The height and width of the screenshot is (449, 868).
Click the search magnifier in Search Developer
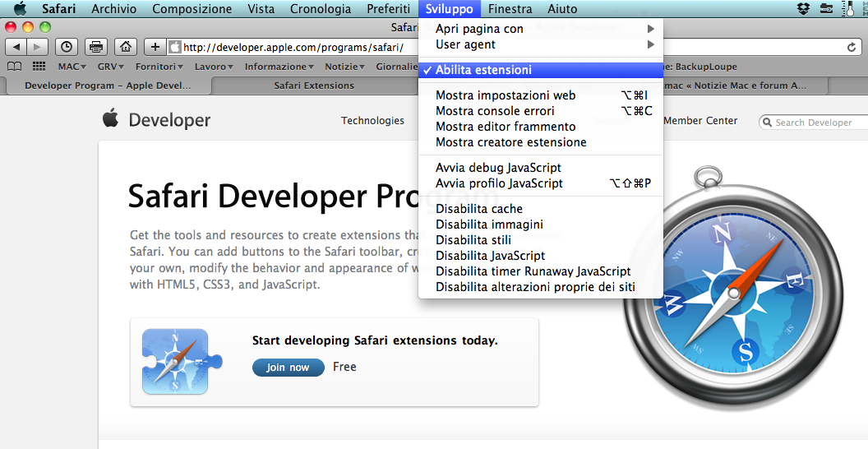coord(767,123)
